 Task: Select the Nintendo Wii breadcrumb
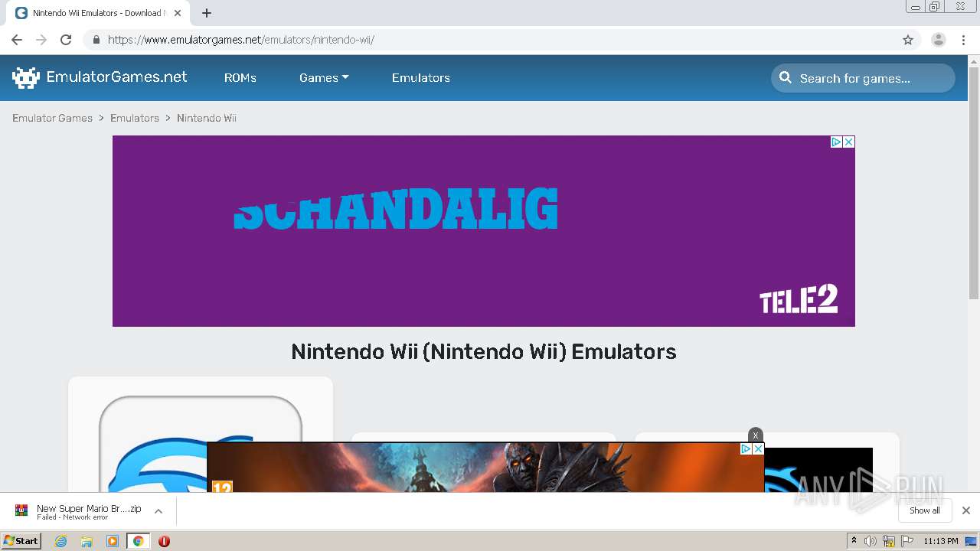207,118
